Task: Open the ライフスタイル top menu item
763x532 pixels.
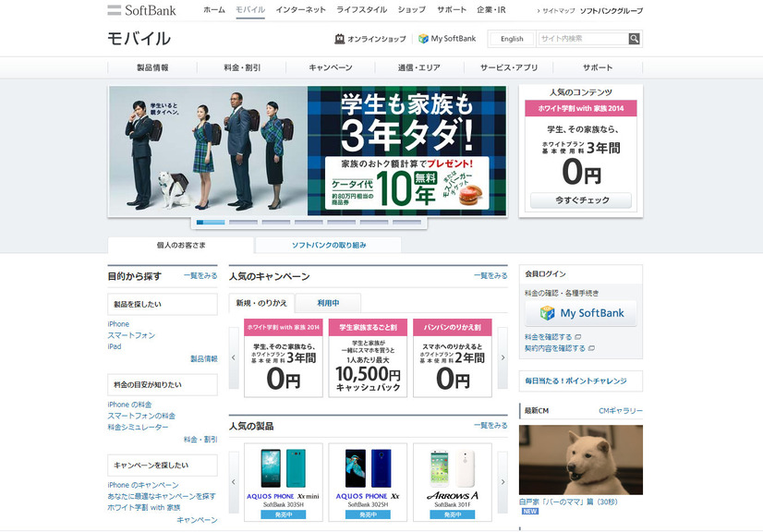Action: click(361, 10)
